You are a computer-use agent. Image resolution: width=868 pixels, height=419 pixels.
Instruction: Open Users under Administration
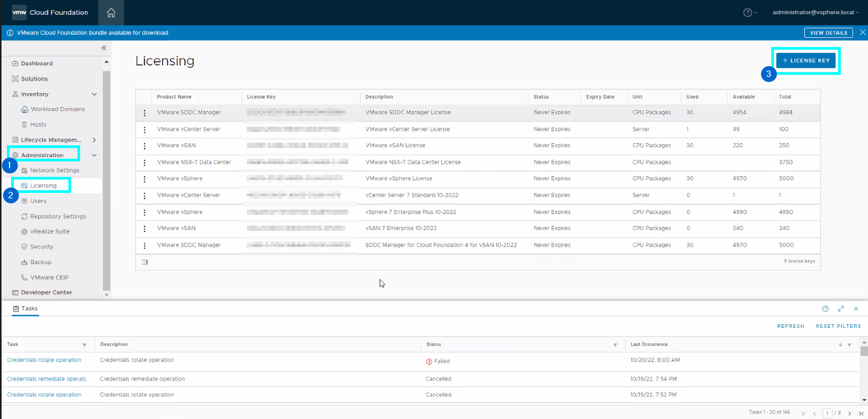click(x=38, y=201)
